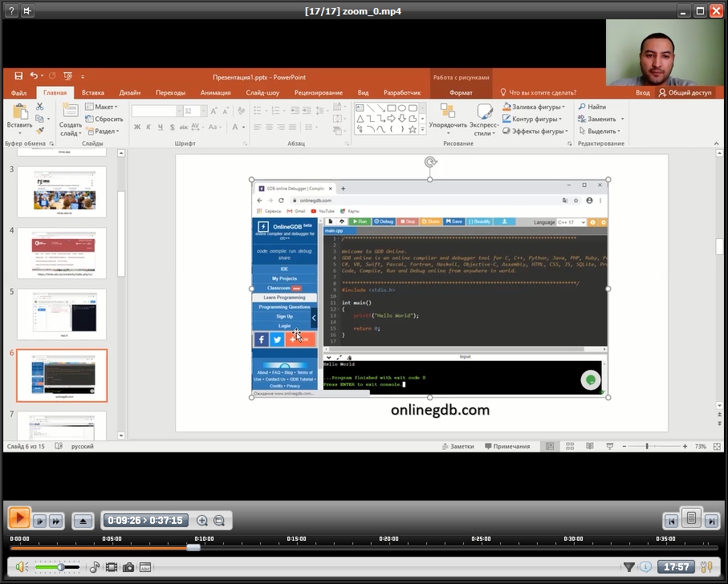This screenshot has height=584, width=728.
Task: Open player options wrench icon
Action: (706, 567)
